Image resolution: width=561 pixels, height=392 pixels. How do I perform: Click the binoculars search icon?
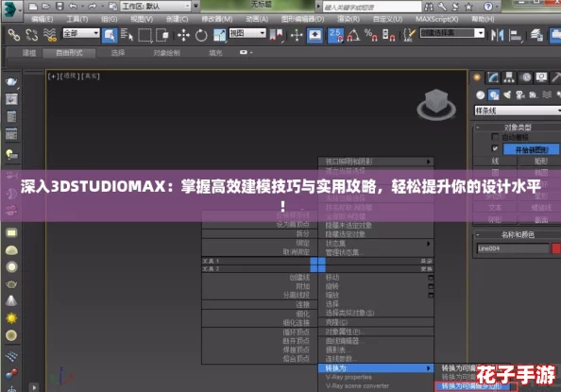[x=429, y=7]
